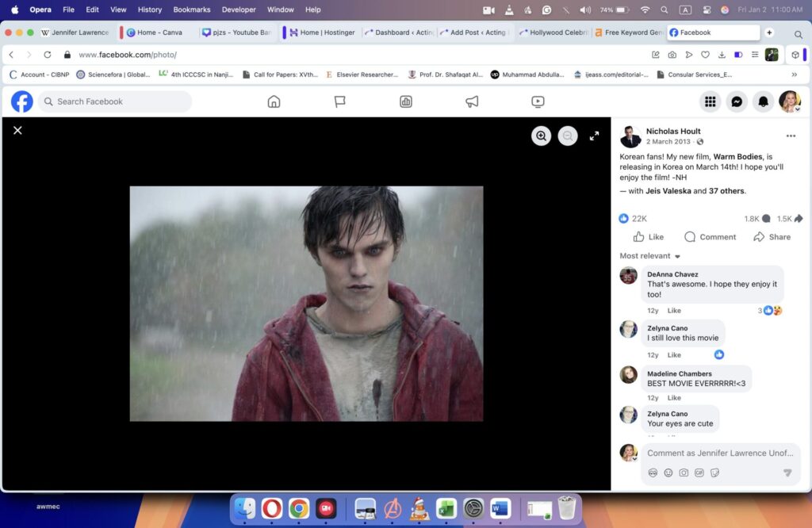Select the Watch video icon in navbar
Viewport: 812px width, 528px height.
(538, 101)
